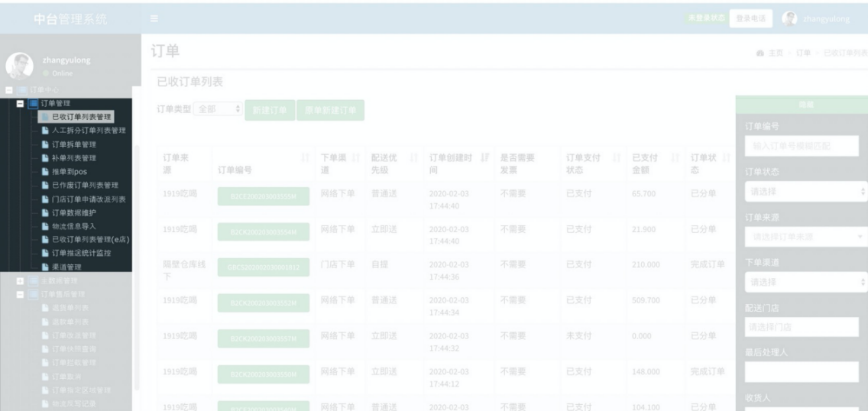Screen dimensions: 868x411
Task: Sort by 订单创建时间 column sort icon
Action: [x=485, y=158]
